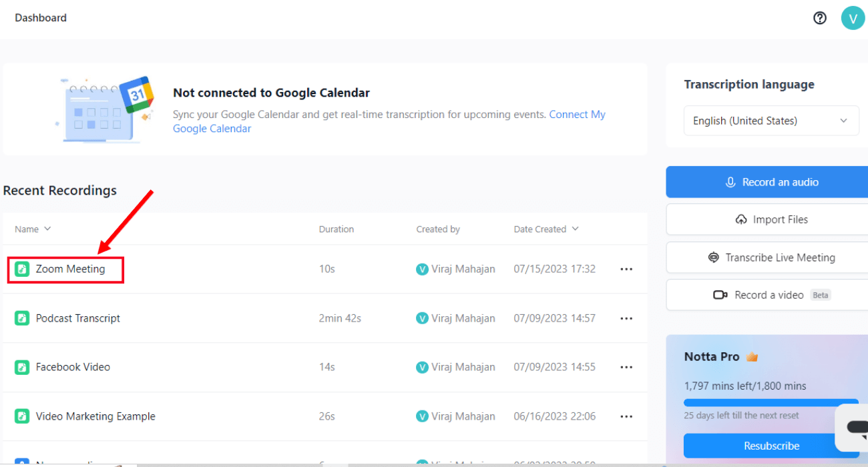Click date 06/16/2023 22:06
Image resolution: width=868 pixels, height=467 pixels.
(554, 416)
